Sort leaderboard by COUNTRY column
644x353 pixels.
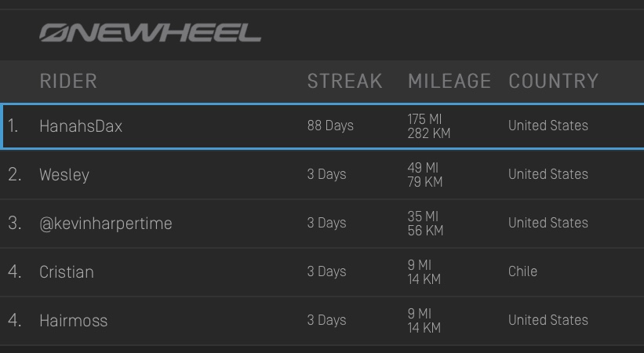tap(553, 81)
